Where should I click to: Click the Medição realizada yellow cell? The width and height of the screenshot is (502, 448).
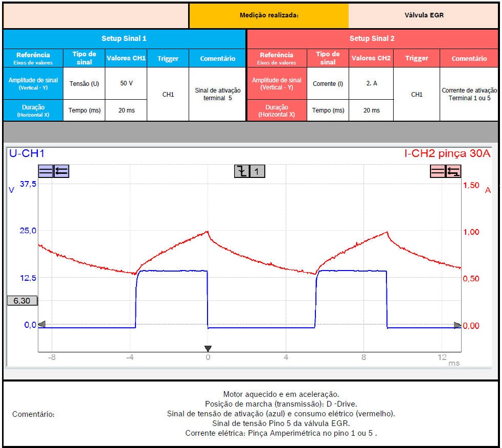[269, 15]
